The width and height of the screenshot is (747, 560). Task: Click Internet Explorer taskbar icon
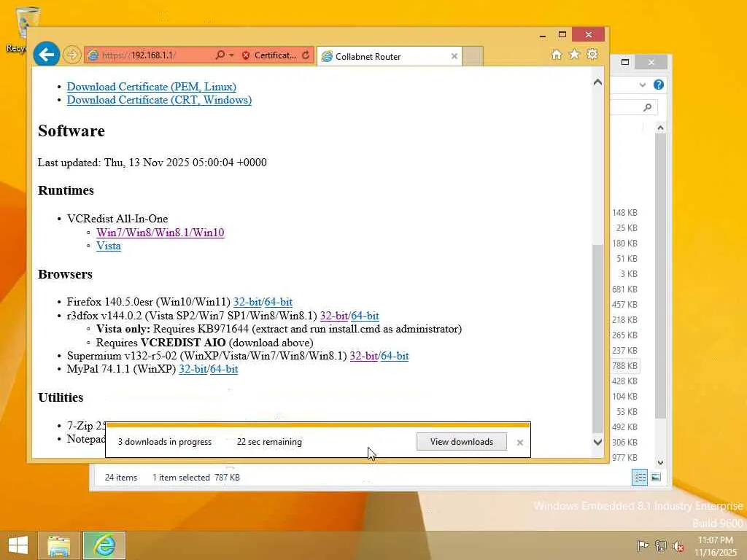click(x=104, y=545)
